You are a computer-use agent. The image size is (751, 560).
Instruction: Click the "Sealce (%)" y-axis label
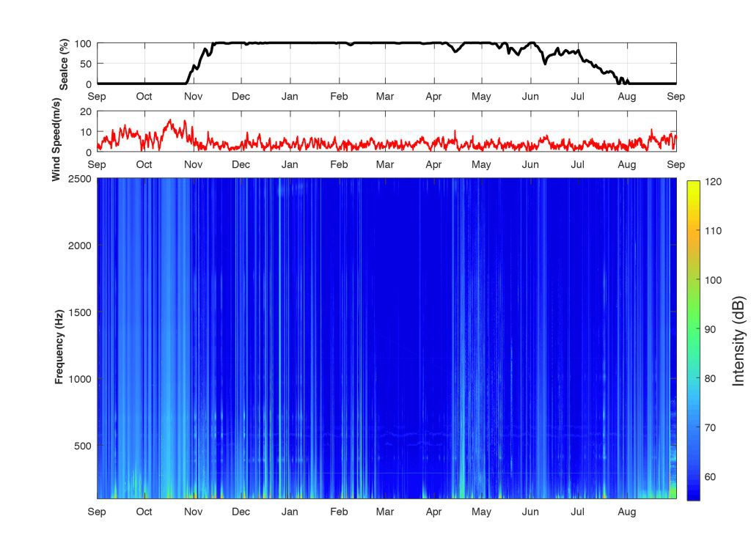(x=64, y=65)
